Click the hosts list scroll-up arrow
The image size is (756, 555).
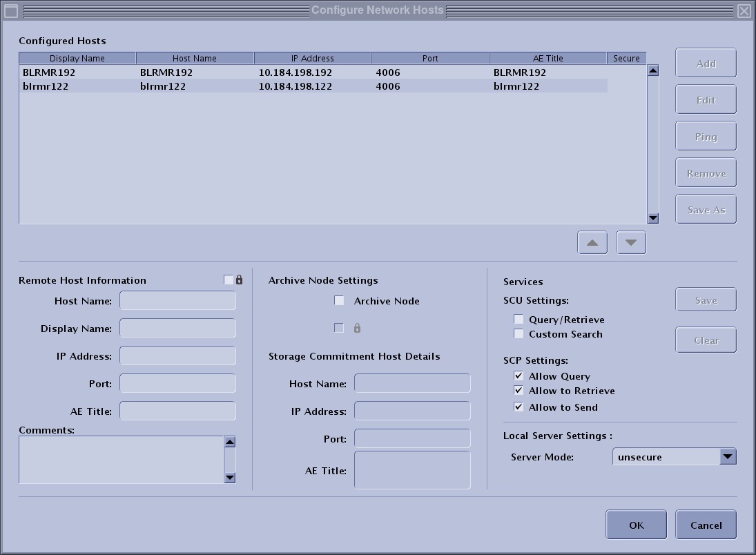[653, 70]
